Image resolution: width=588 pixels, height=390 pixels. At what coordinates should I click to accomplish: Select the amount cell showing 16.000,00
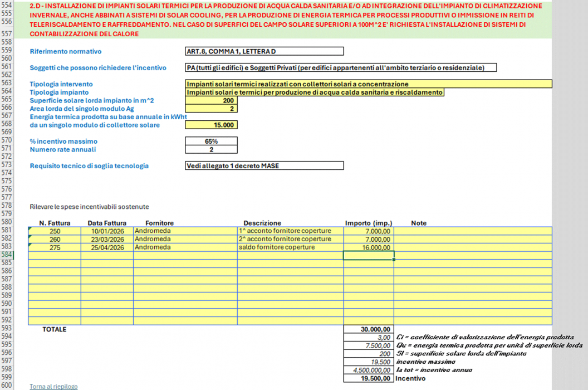click(x=369, y=247)
